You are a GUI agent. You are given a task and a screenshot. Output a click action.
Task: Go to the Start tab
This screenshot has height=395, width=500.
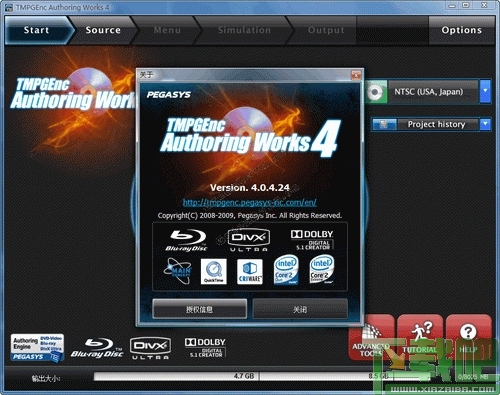click(x=36, y=30)
